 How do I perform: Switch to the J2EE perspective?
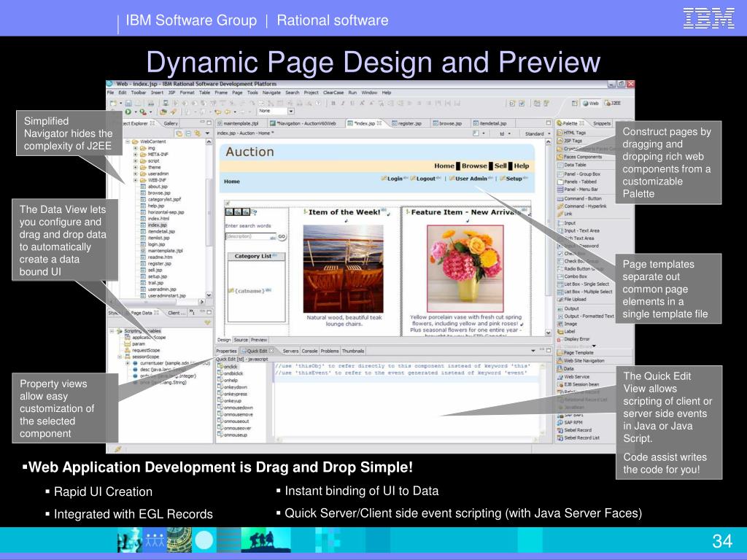pos(613,103)
